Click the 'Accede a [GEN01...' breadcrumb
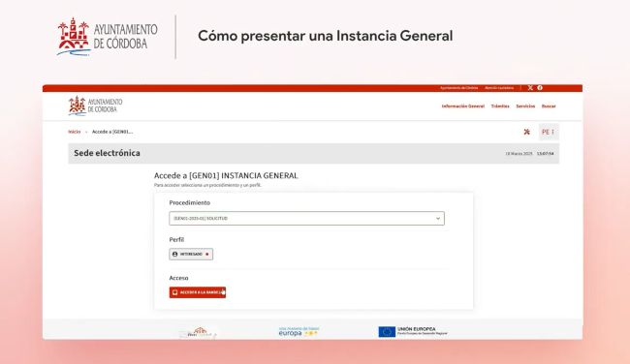 pos(112,132)
